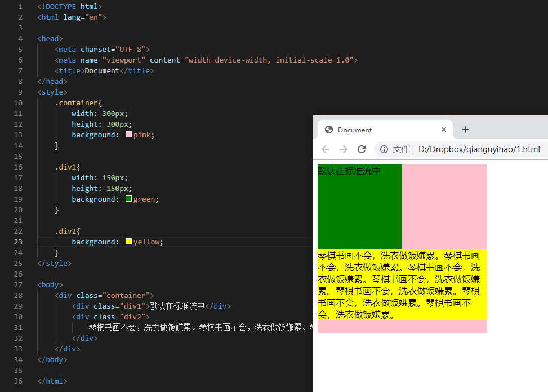The height and width of the screenshot is (392, 548).
Task: Select line number 23 in the gutter
Action: tap(18, 242)
